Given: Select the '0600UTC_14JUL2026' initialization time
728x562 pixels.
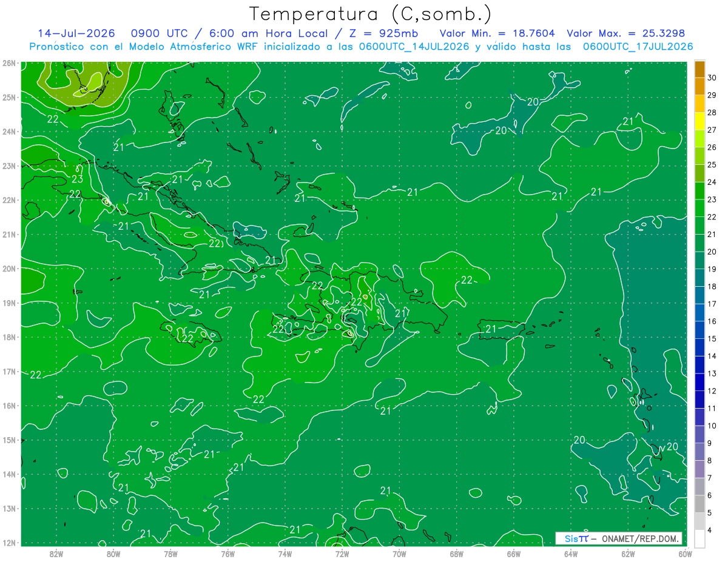Looking at the screenshot, I should [x=414, y=46].
